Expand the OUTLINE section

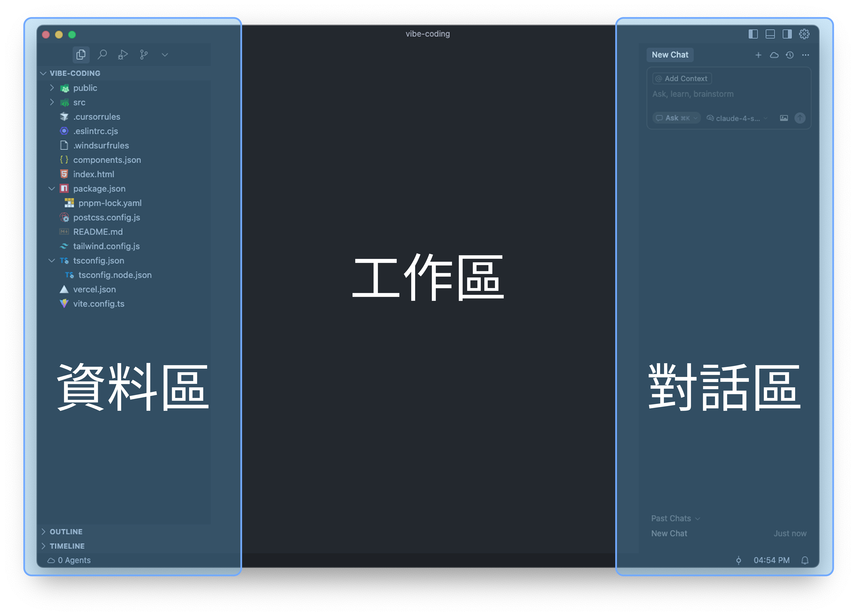point(66,532)
